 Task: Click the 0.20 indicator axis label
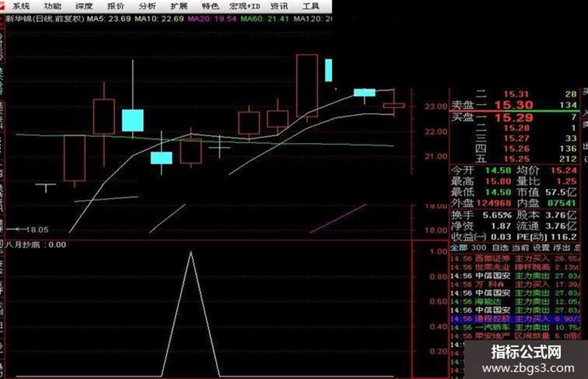[x=439, y=352]
